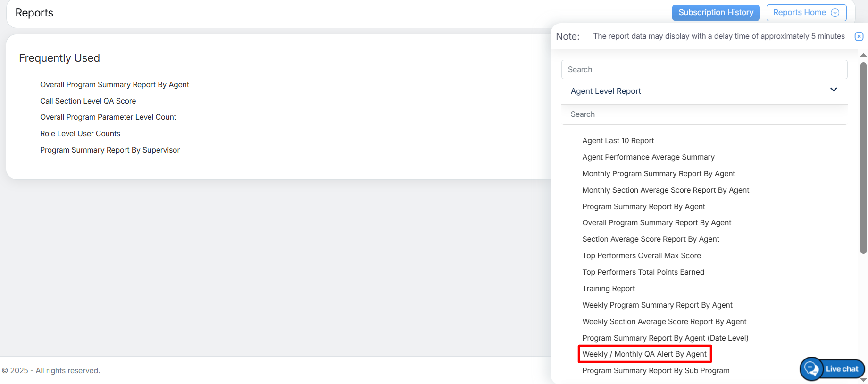Open the Live chat widget
Screen dimensions: 868x384
pyautogui.click(x=833, y=369)
